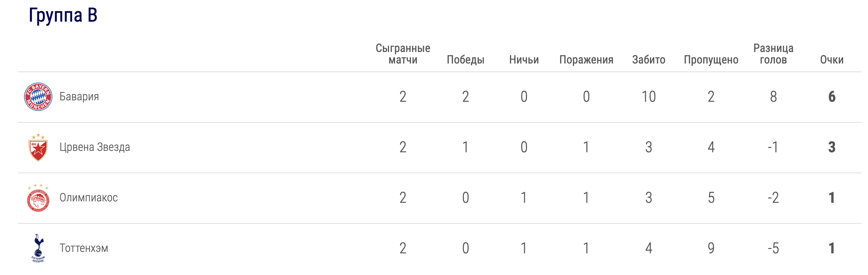Click Тоттенхэм's goal difference value -5
This screenshot has width=868, height=275.
(773, 248)
